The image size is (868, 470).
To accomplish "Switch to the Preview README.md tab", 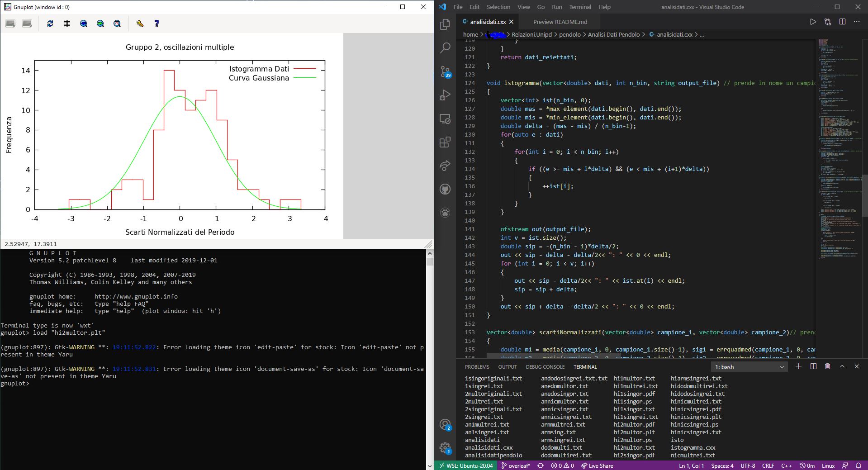I will 560,22.
